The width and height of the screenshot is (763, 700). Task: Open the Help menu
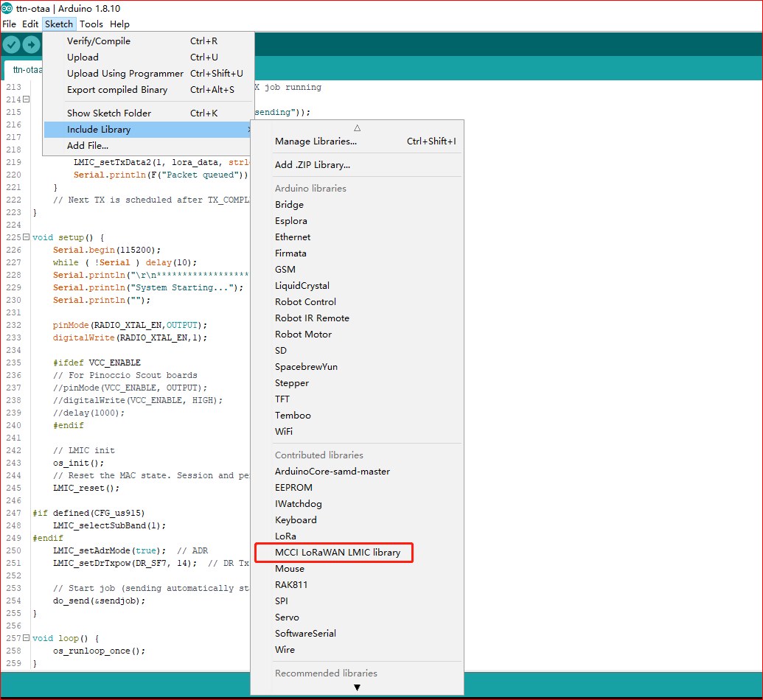tap(119, 24)
